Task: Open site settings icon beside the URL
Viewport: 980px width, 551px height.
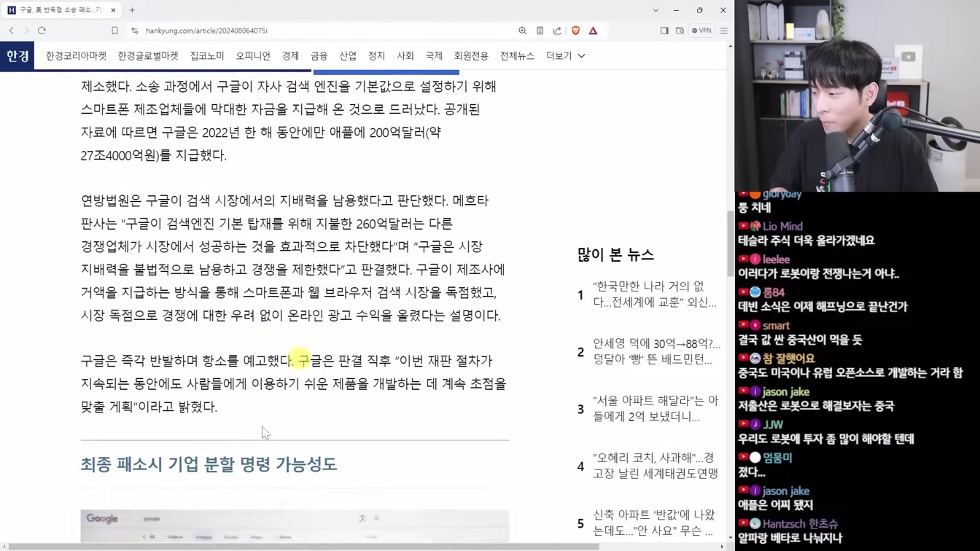Action: (134, 31)
